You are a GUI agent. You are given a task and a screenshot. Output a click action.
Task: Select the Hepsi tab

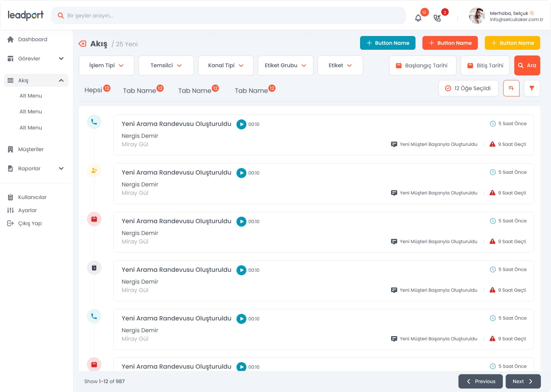pos(97,90)
